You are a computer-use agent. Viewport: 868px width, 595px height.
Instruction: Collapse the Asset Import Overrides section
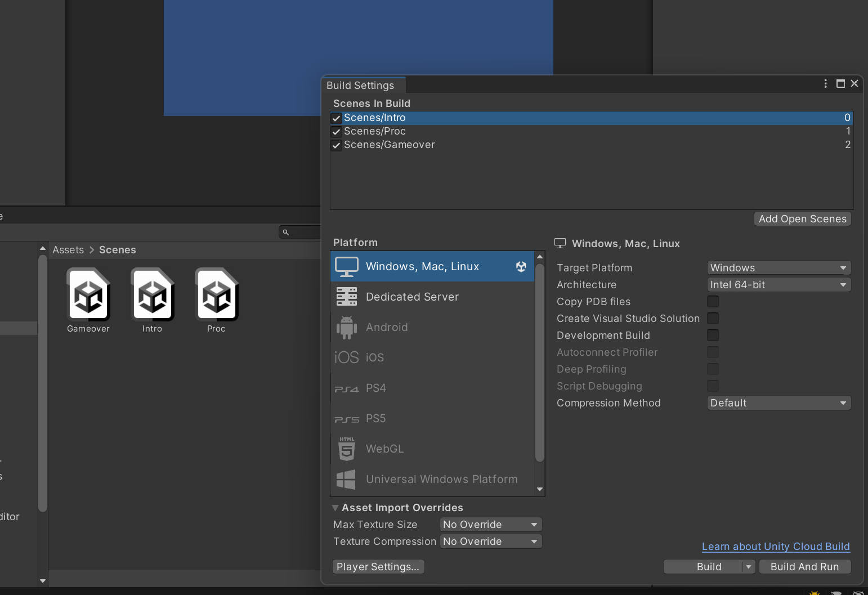(335, 508)
